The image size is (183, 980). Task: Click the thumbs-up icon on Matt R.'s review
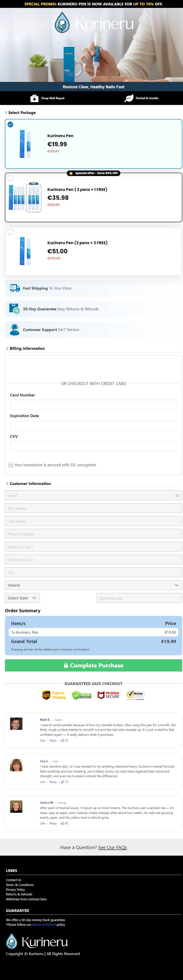pyautogui.click(x=63, y=740)
